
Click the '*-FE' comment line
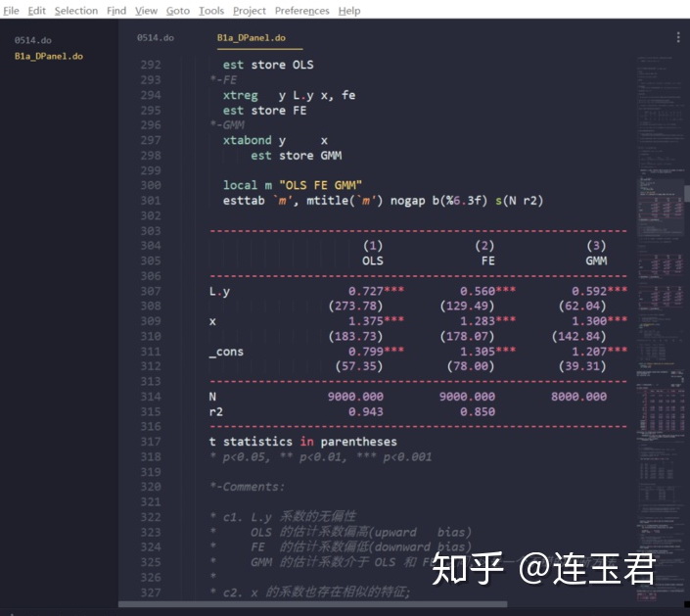[223, 79]
